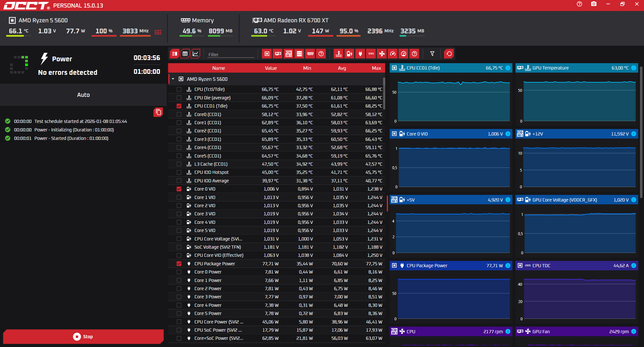Toggle the voltage sensor filter icon
The image size is (644, 347).
click(x=349, y=54)
